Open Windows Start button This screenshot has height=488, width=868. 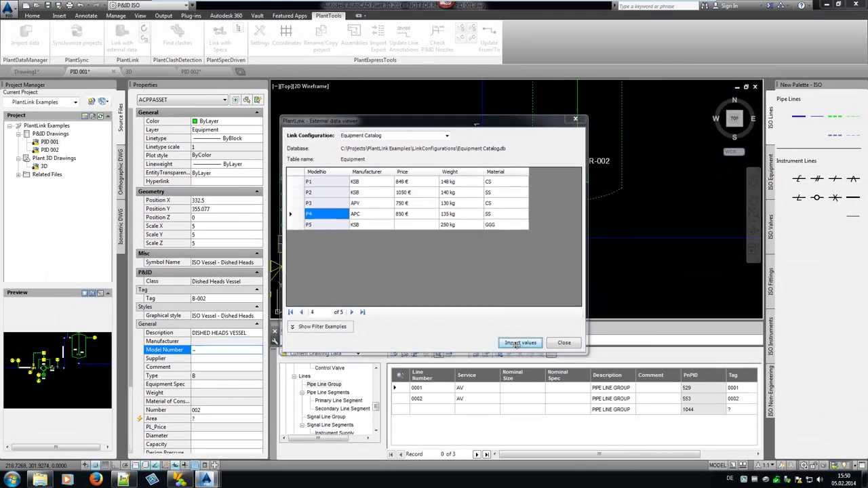coord(12,480)
